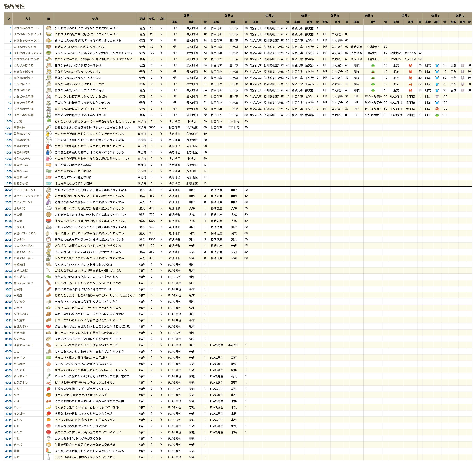Click the crab friend icon in かぼちゃぼうろ row
The height and width of the screenshot is (464, 476).
pyautogui.click(x=410, y=72)
